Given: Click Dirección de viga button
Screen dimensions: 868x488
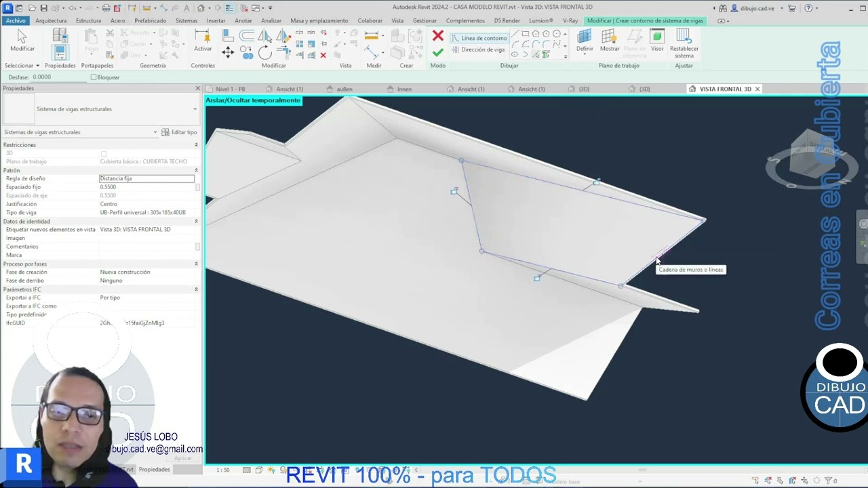Looking at the screenshot, I should click(478, 49).
